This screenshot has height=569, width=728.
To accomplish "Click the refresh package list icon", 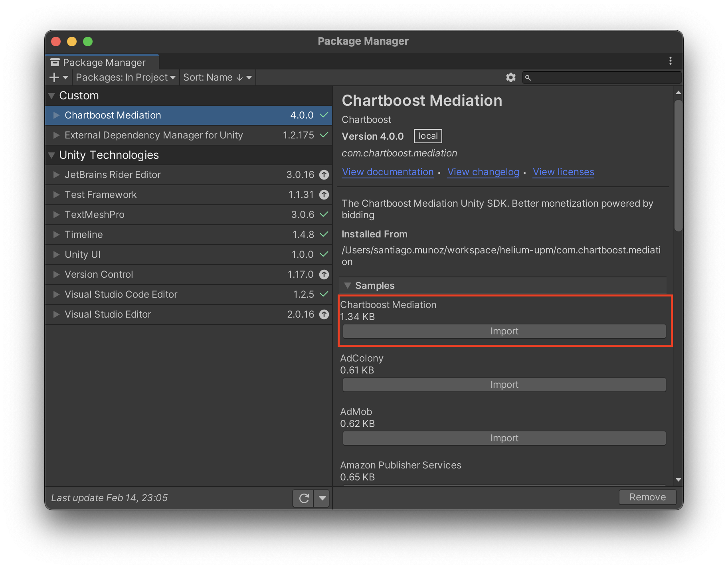I will pos(304,498).
